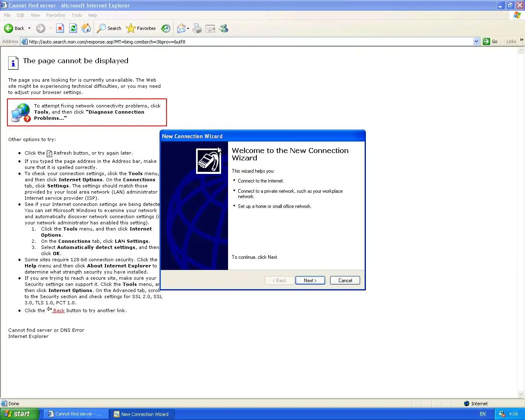Click the Edit page icon in toolbar
Screen dimensions: 525x420
[x=210, y=28]
